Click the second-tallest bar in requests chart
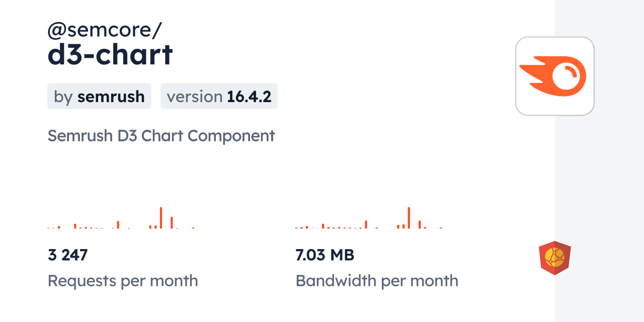Image resolution: width=644 pixels, height=322 pixels. (172, 222)
